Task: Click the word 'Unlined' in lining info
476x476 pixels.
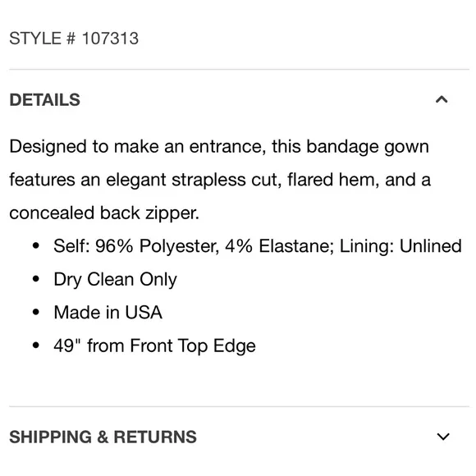Action: [x=431, y=246]
